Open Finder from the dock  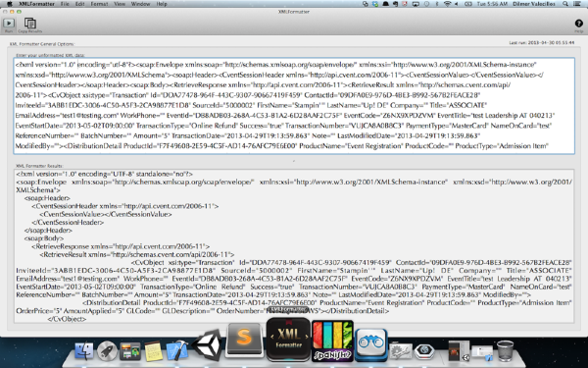click(84, 350)
